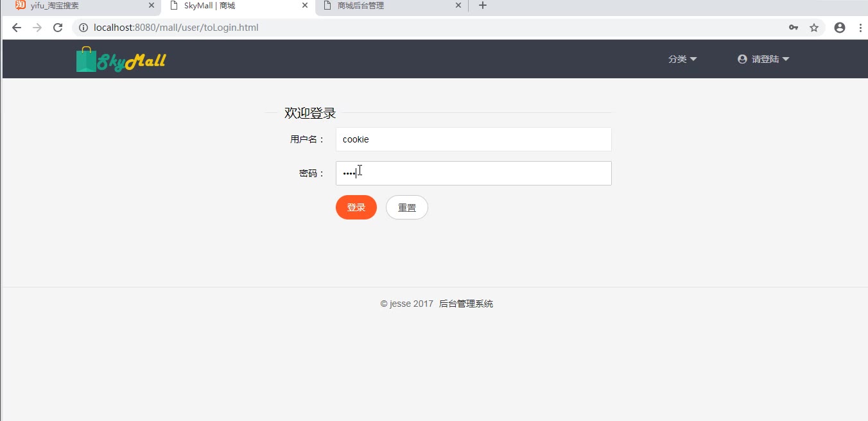This screenshot has width=868, height=421.
Task: Open saved passwords key icon
Action: click(794, 28)
